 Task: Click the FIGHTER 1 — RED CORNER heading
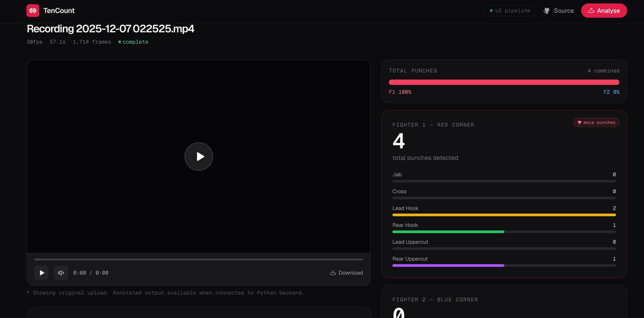pyautogui.click(x=433, y=125)
